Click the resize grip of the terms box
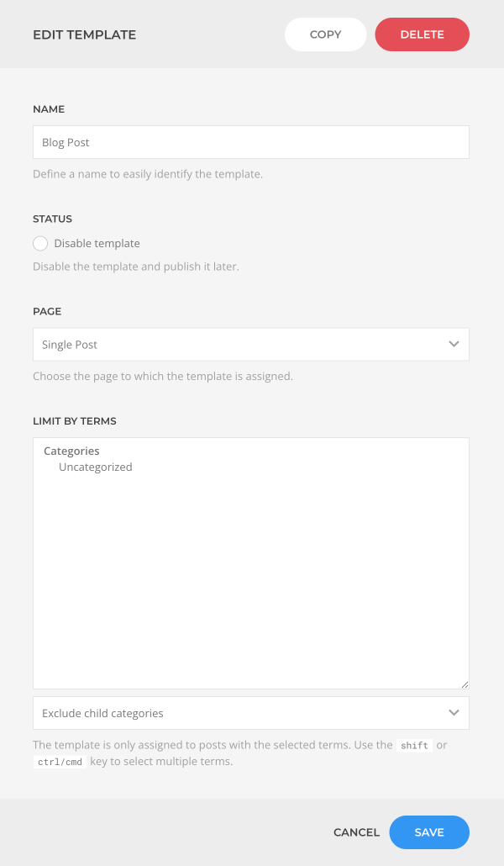Image resolution: width=504 pixels, height=866 pixels. click(x=465, y=684)
